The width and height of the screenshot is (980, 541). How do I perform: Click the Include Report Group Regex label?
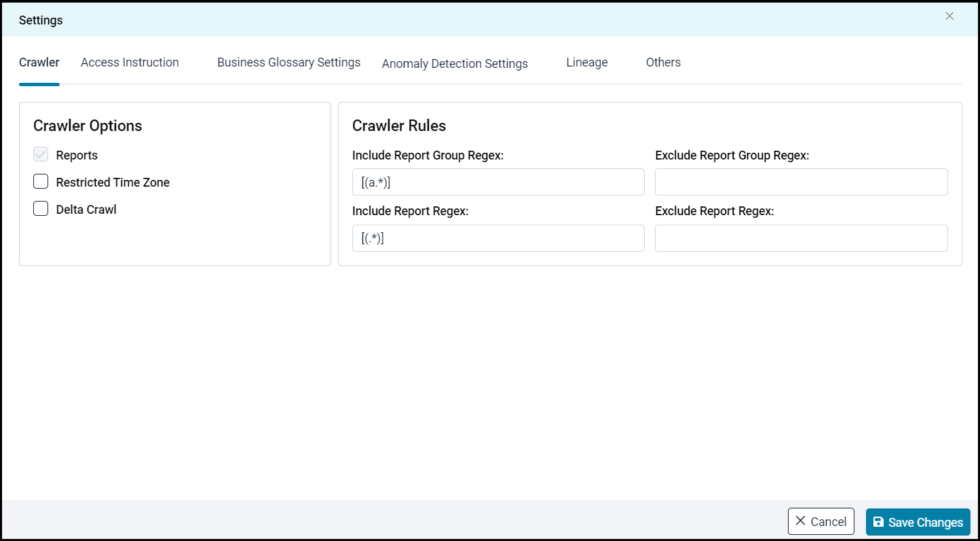click(428, 155)
